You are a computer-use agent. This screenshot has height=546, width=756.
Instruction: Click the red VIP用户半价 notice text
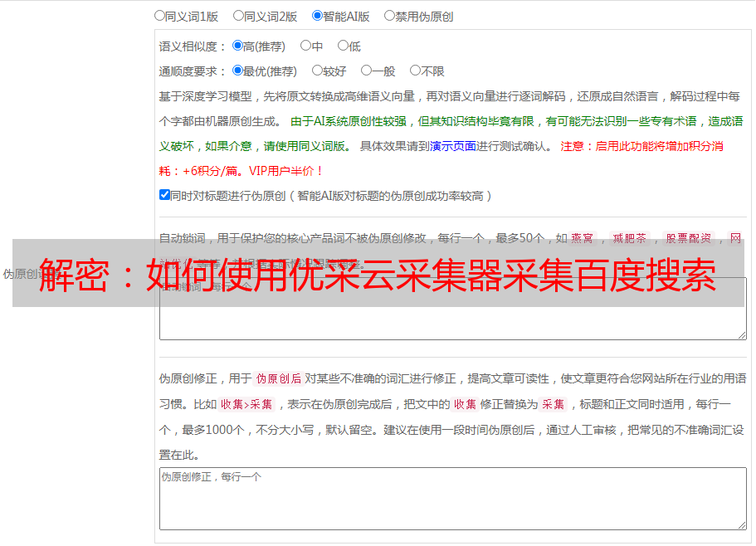pos(285,171)
